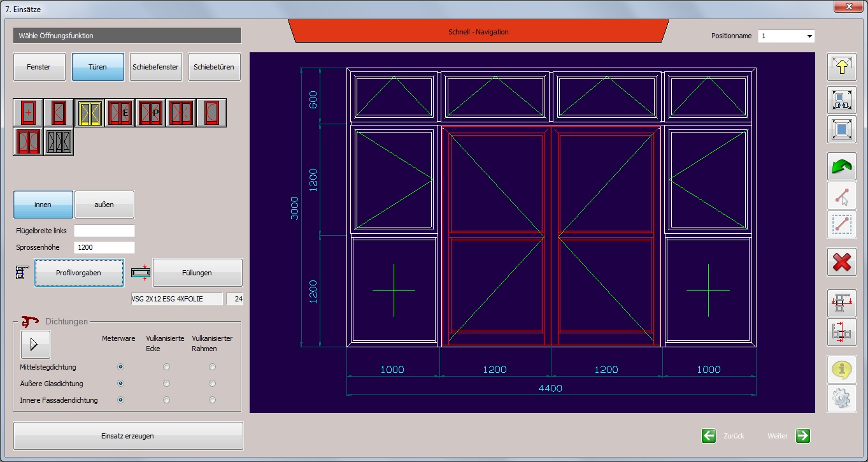Pick the grey three-leaf folding door icon
The height and width of the screenshot is (462, 868).
tap(59, 141)
